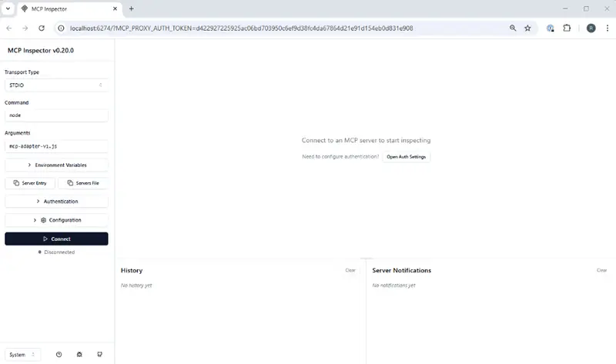Copy the Server Entry configuration
The image size is (616, 364).
[x=30, y=183]
